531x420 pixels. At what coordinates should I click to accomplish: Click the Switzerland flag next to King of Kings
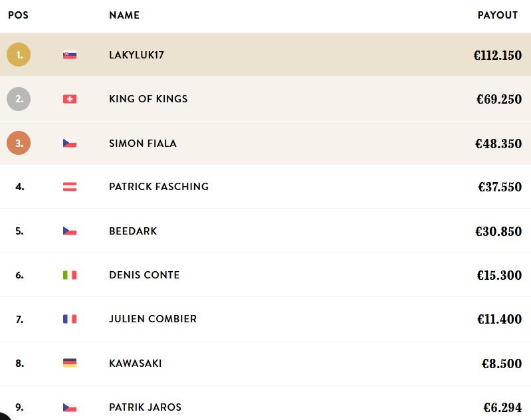pyautogui.click(x=70, y=99)
